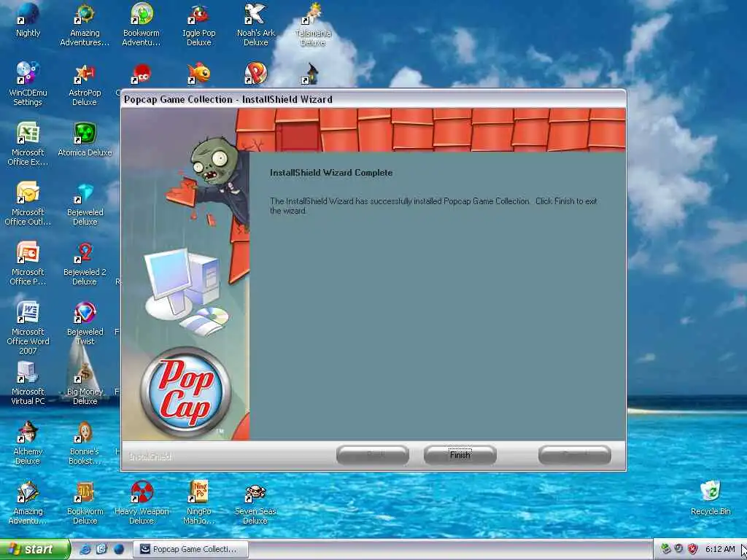Click the Popcap Game Collection taskbar button
The width and height of the screenshot is (747, 560).
pyautogui.click(x=190, y=549)
